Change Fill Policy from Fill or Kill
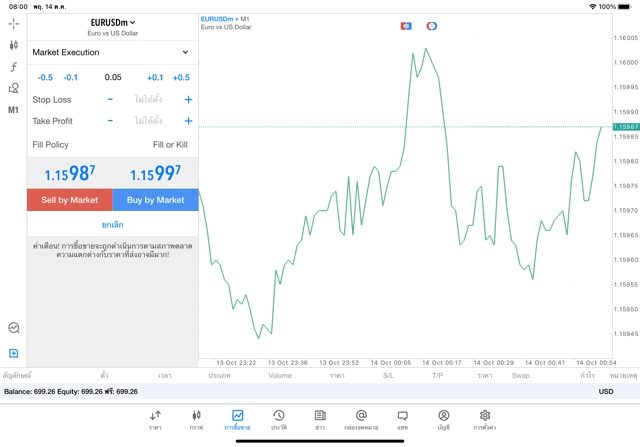Screen dimensions: 640x447 pyautogui.click(x=113, y=145)
